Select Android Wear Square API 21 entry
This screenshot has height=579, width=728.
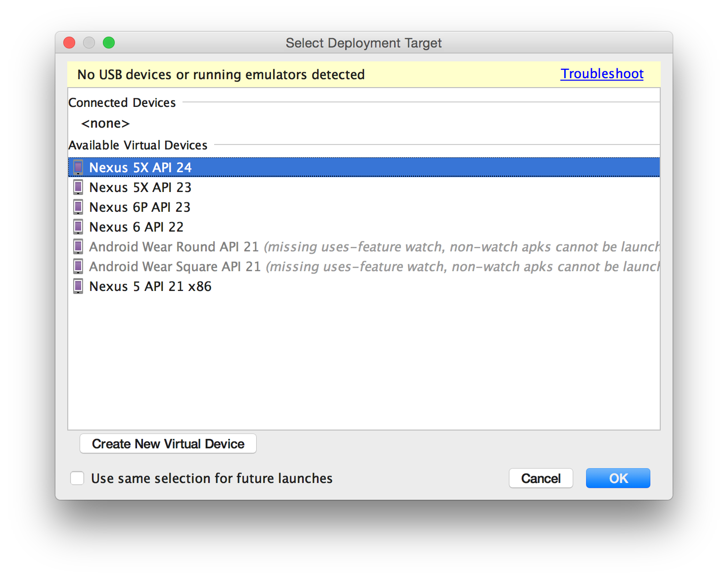(364, 266)
